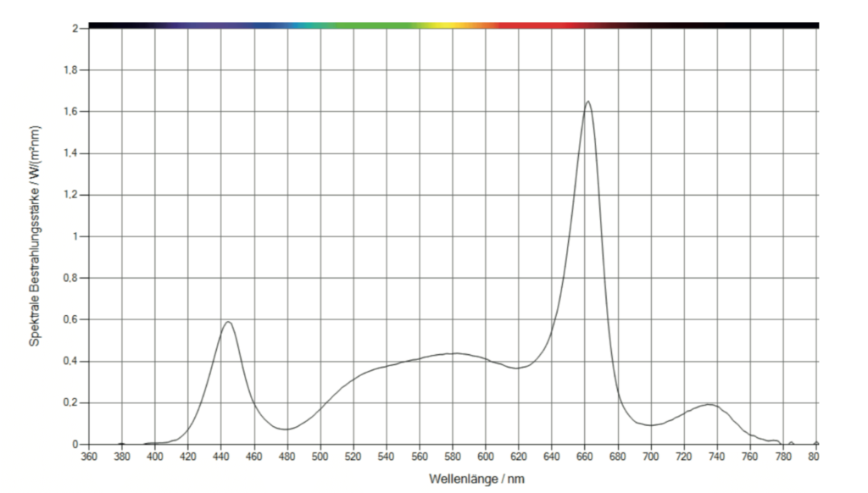868x493 pixels.
Task: Click the 1,6 label on the y-axis
Action: 71,112
